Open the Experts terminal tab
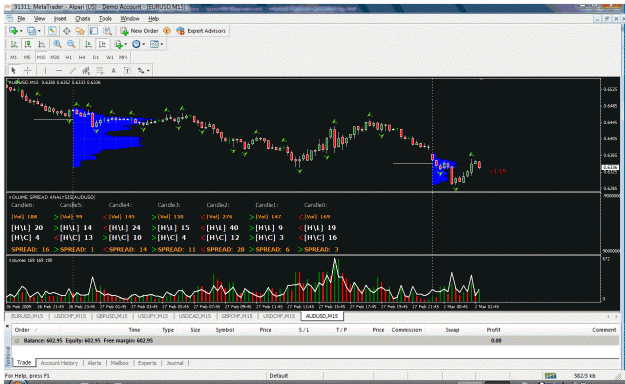The width and height of the screenshot is (625, 384). click(x=147, y=363)
